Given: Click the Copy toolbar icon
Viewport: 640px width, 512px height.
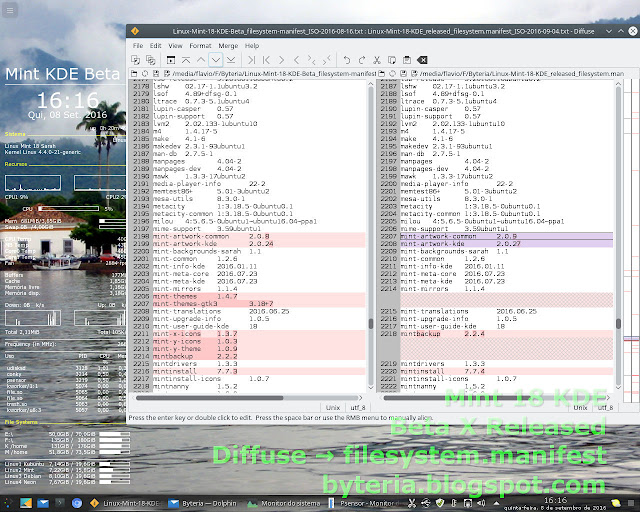Looking at the screenshot, I should coord(392,60).
